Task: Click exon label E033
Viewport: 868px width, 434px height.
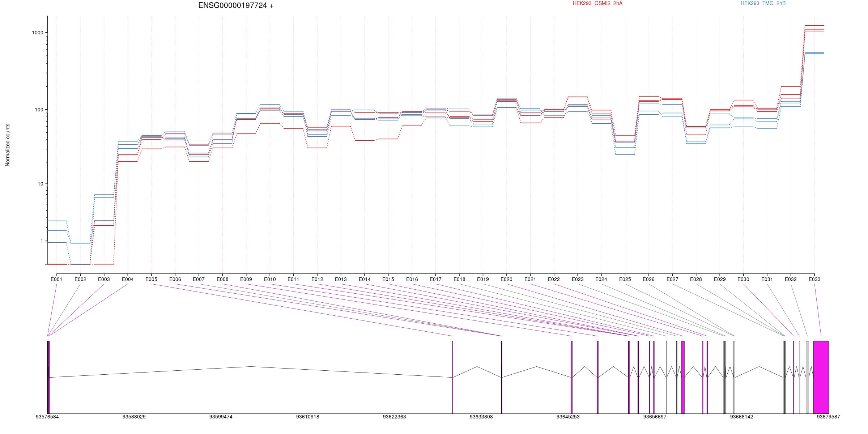Action: pos(814,279)
